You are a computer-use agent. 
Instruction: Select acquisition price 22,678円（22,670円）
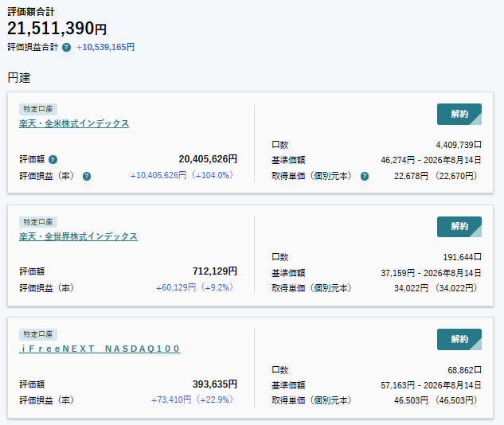(436, 176)
